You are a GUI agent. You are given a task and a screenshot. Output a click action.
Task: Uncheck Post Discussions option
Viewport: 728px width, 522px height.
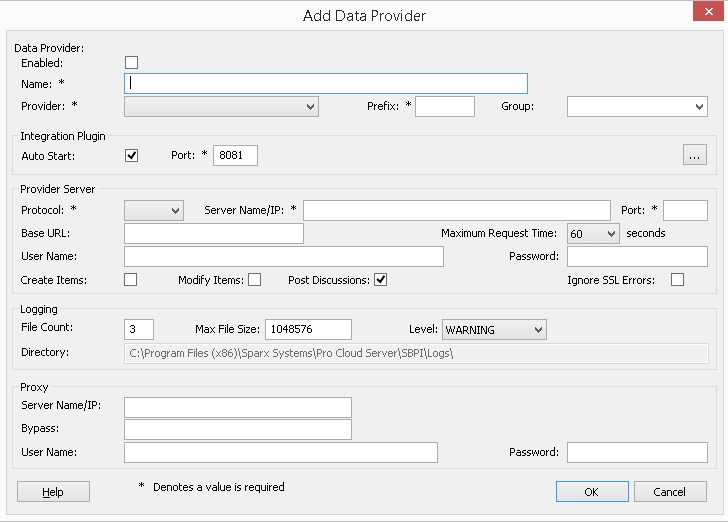tap(380, 280)
